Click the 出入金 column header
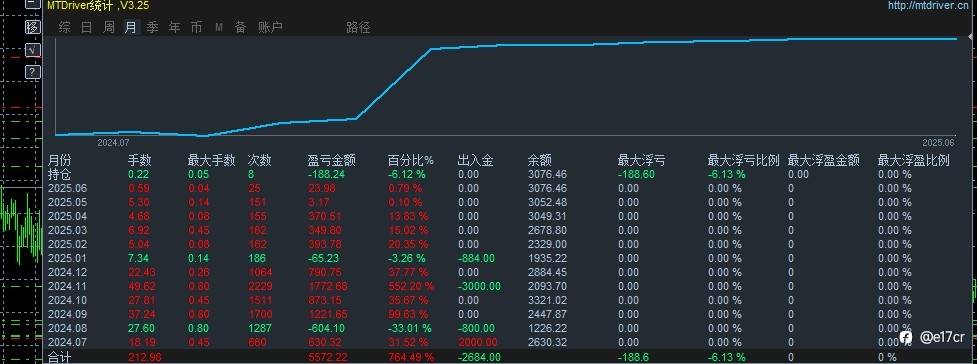Image resolution: width=977 pixels, height=364 pixels. pos(475,161)
